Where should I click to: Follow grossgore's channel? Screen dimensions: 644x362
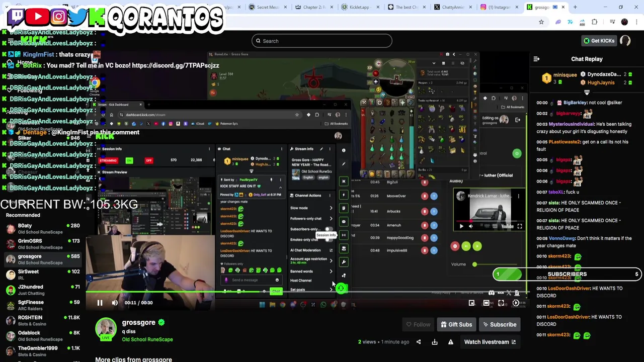(418, 324)
